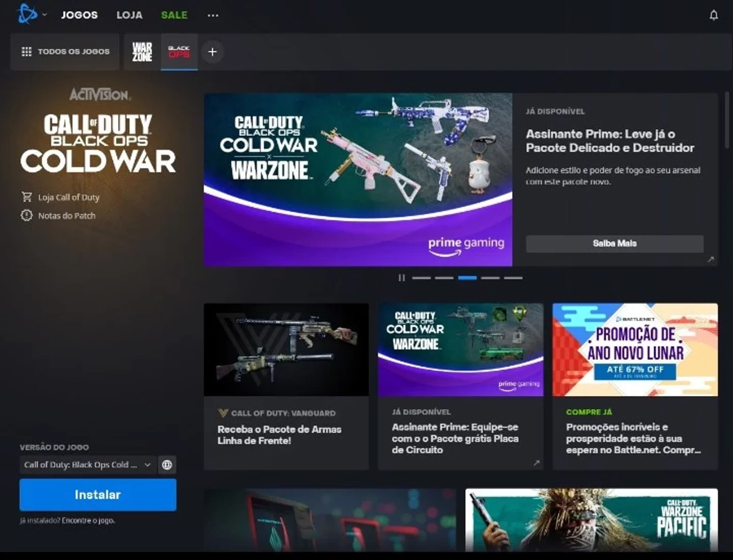
Task: Open the JOGOS menu
Action: point(79,15)
